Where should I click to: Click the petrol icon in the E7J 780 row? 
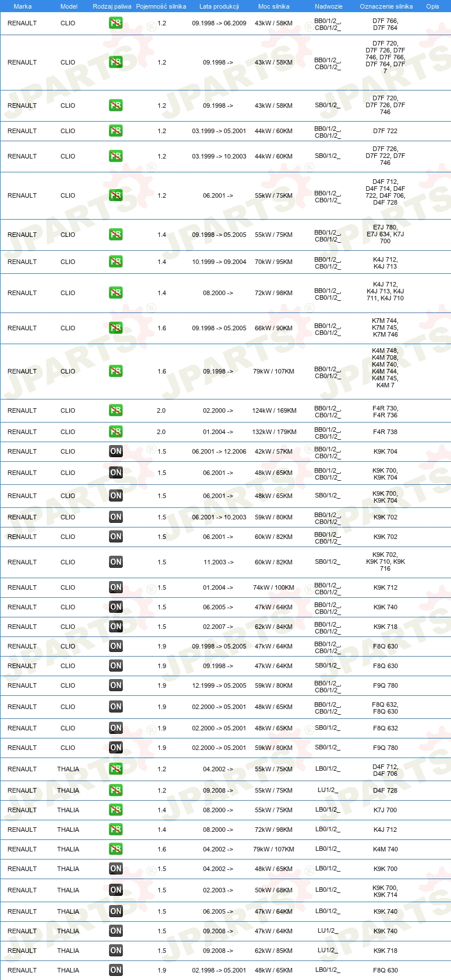click(x=115, y=235)
